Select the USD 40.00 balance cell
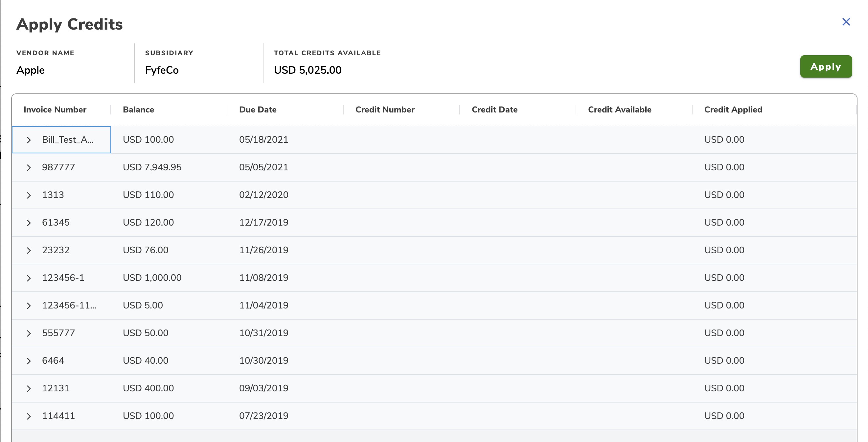 point(145,361)
